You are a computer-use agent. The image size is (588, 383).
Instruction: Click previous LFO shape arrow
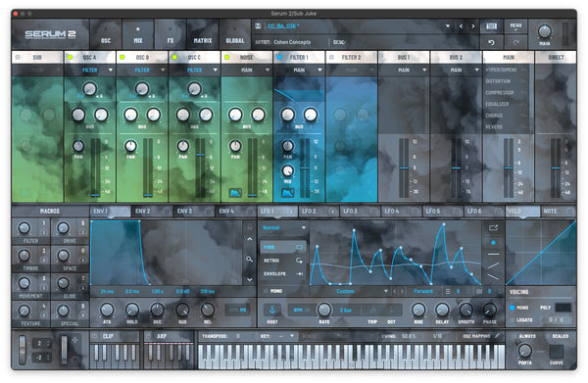[395, 291]
